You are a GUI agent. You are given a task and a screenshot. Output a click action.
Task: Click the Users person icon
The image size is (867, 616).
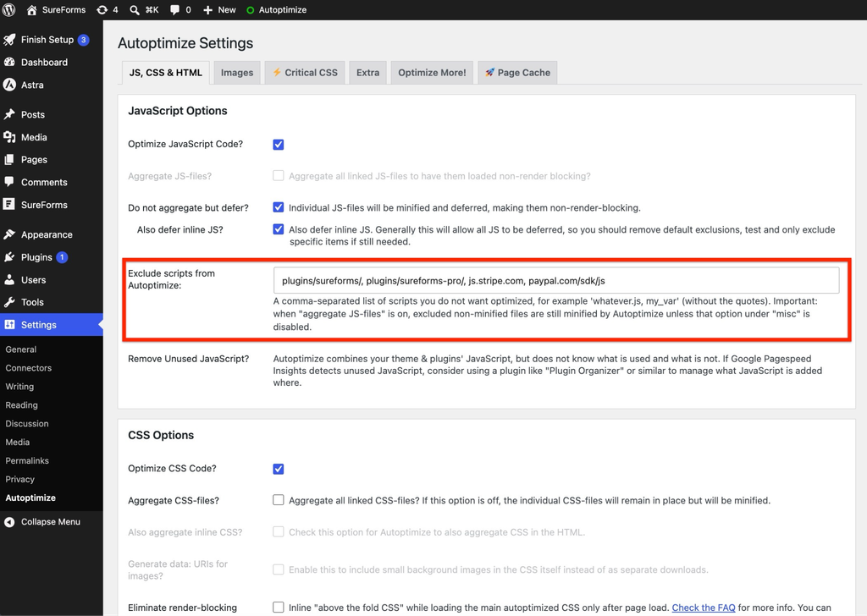tap(9, 279)
